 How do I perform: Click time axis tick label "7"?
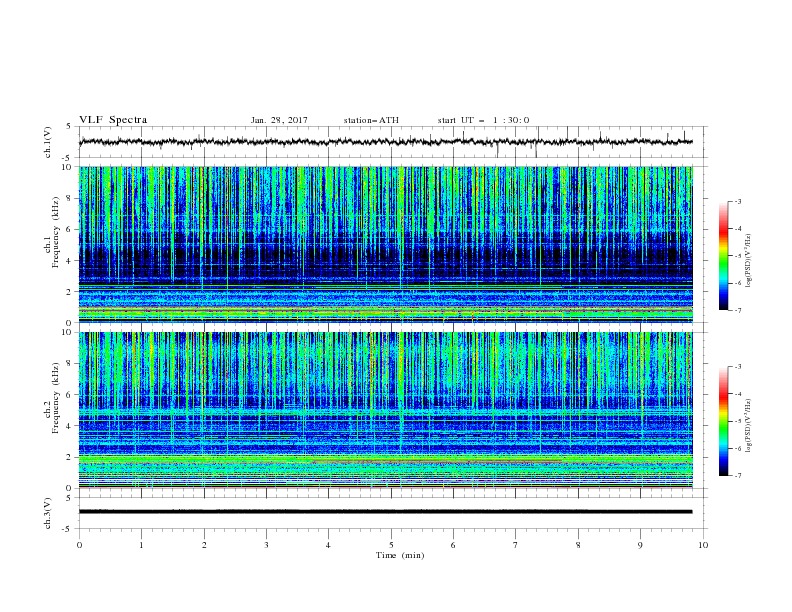pos(516,545)
